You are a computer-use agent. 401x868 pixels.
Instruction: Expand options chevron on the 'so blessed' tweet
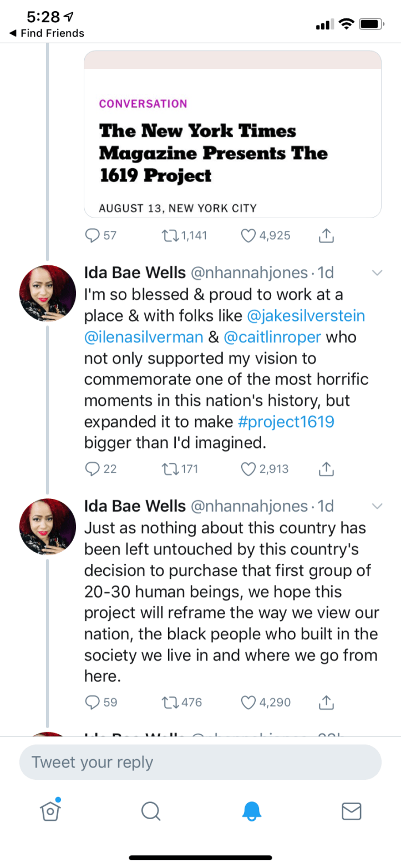click(x=377, y=272)
